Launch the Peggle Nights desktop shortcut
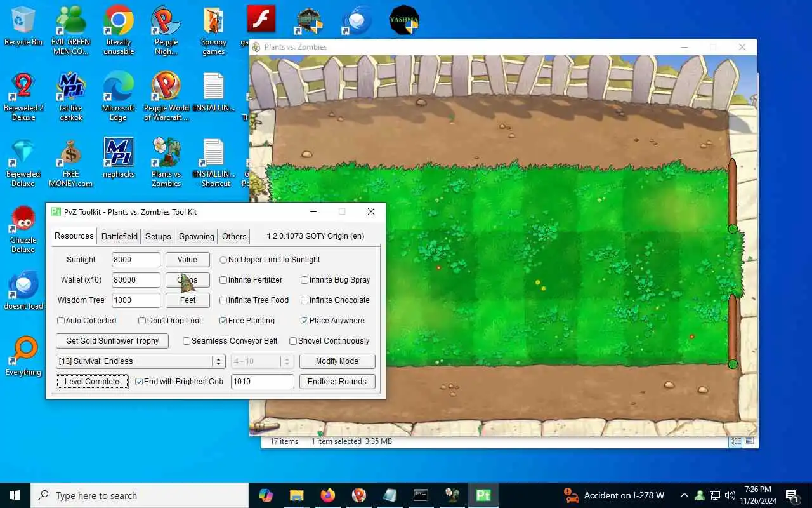This screenshot has height=508, width=812. click(166, 30)
